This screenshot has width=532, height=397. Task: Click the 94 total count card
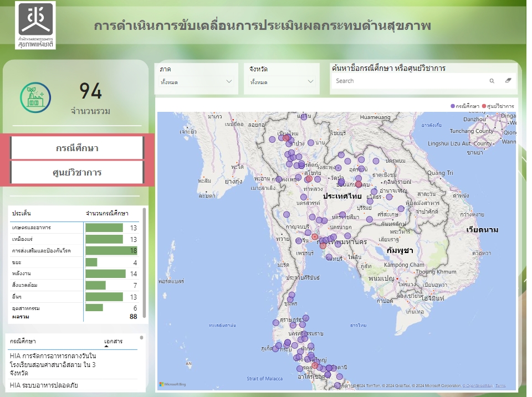[x=90, y=97]
